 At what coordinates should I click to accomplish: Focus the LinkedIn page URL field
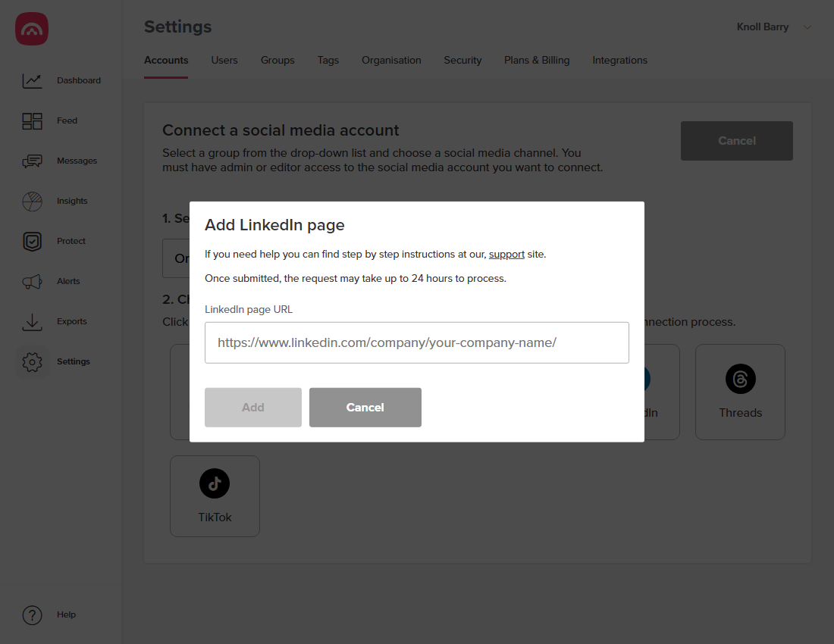click(417, 342)
